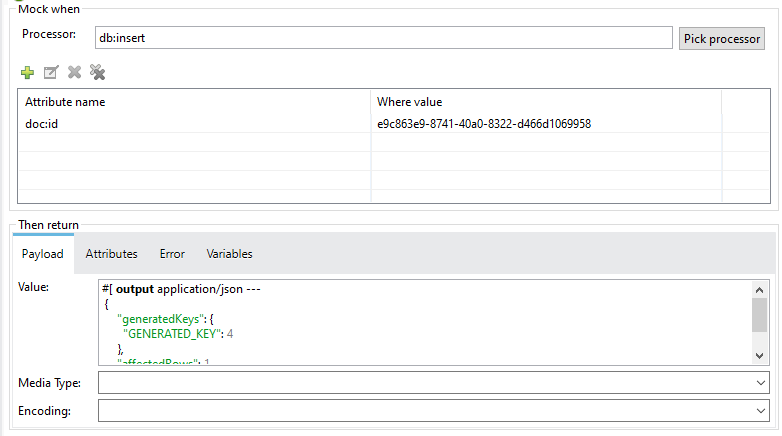
Task: Focus the Processor field containing db:insert
Action: (384, 38)
